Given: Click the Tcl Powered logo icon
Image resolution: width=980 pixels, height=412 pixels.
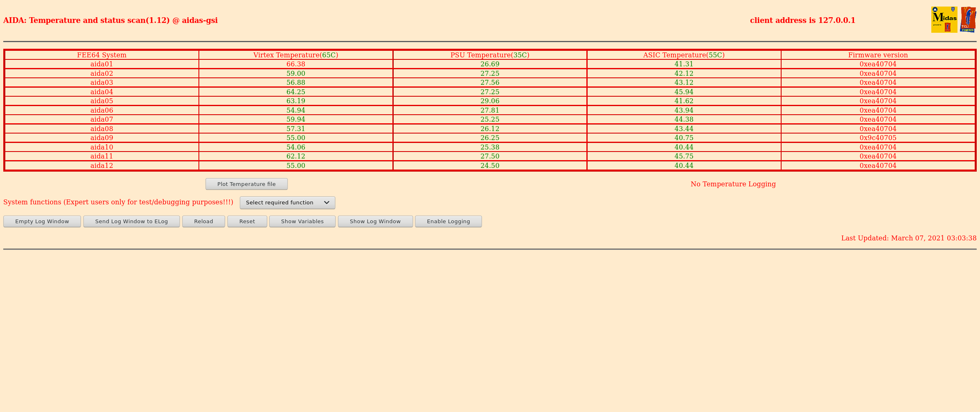Looking at the screenshot, I should (x=968, y=20).
